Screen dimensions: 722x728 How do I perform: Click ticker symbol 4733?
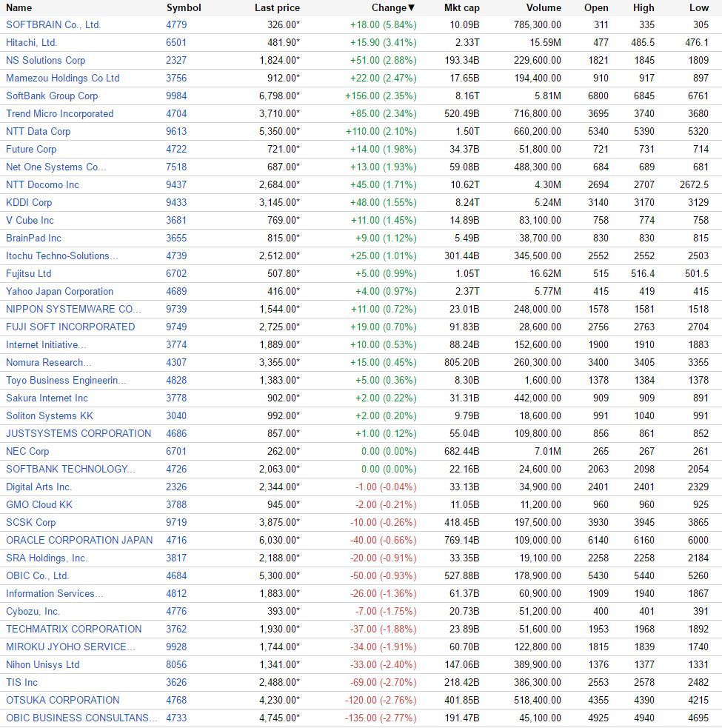tap(176, 718)
